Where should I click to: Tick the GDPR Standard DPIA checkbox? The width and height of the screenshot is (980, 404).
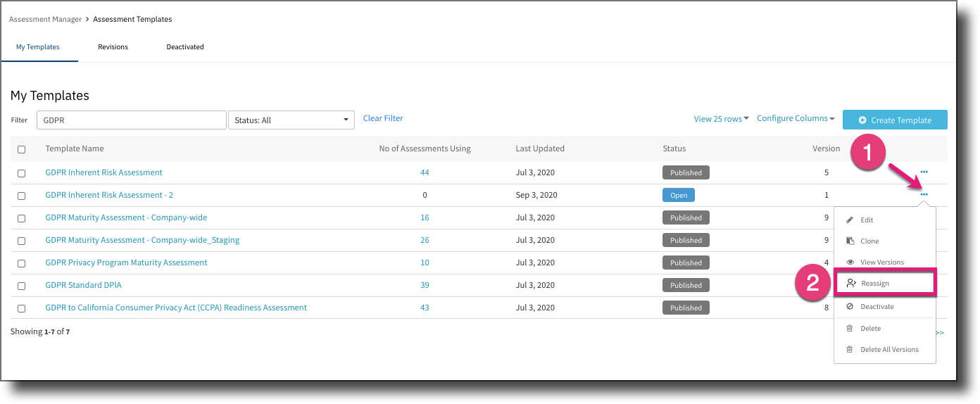tap(21, 286)
